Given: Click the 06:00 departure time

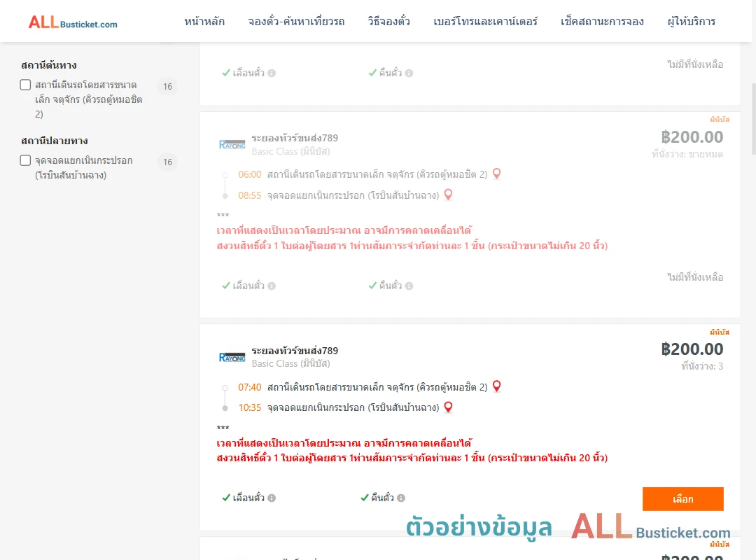Looking at the screenshot, I should (250, 174).
